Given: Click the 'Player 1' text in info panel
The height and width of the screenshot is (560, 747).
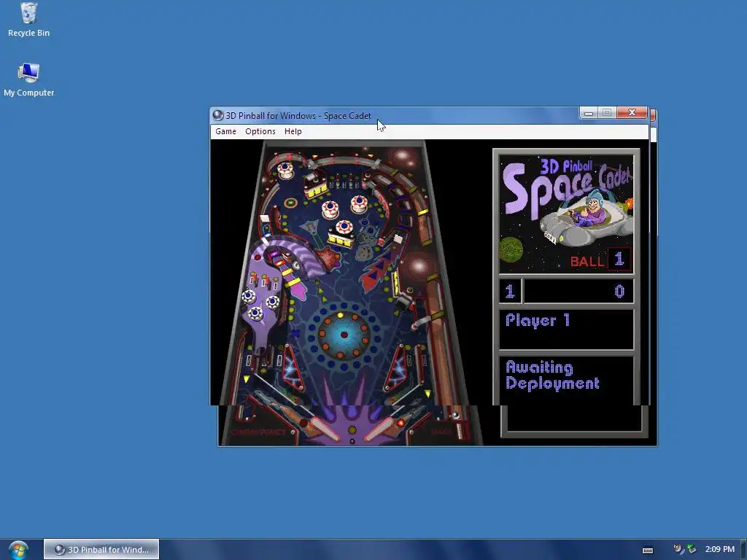Looking at the screenshot, I should 538,321.
